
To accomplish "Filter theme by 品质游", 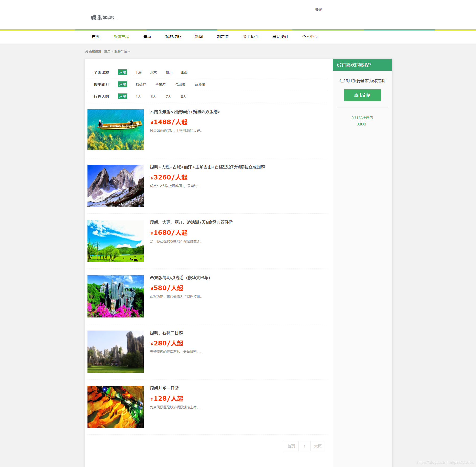I will point(200,84).
